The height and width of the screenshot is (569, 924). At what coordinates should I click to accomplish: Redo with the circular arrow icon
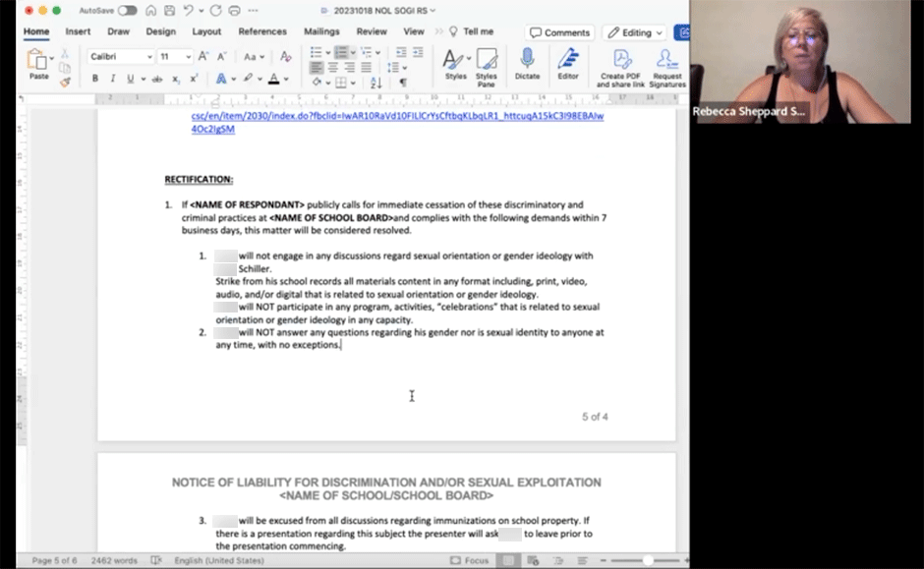click(x=215, y=11)
